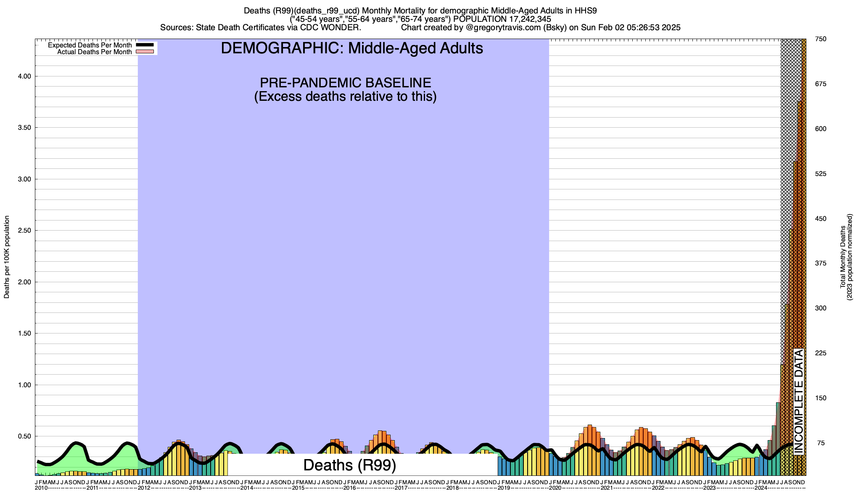Select the 'Actual Deaths Per Month' legend label
861x504 pixels.
coord(95,52)
